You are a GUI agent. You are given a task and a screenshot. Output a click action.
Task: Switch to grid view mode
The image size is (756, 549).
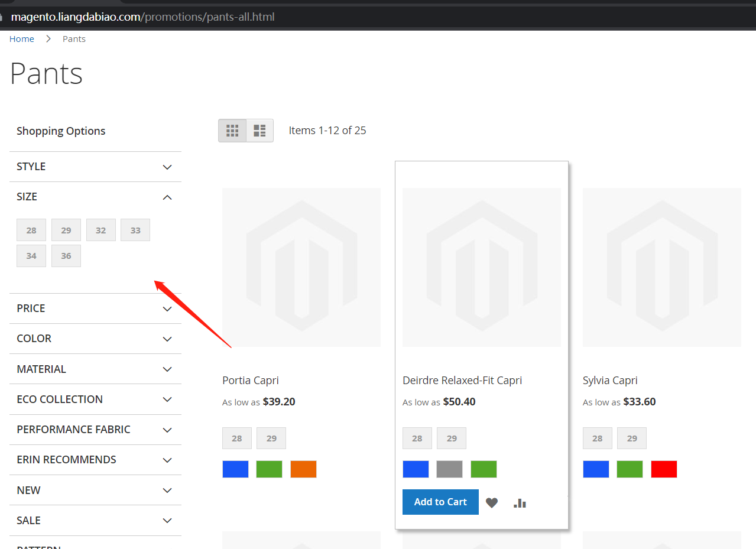(x=232, y=131)
